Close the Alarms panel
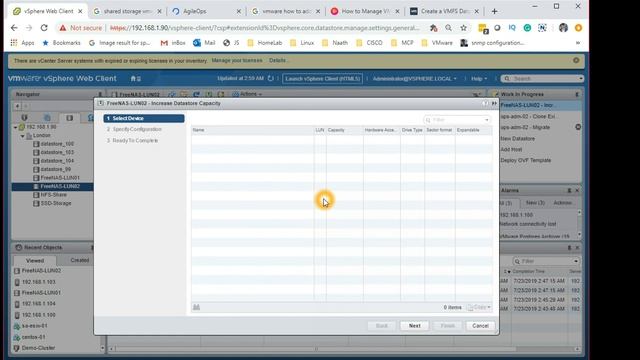640x360 pixels. 577,191
